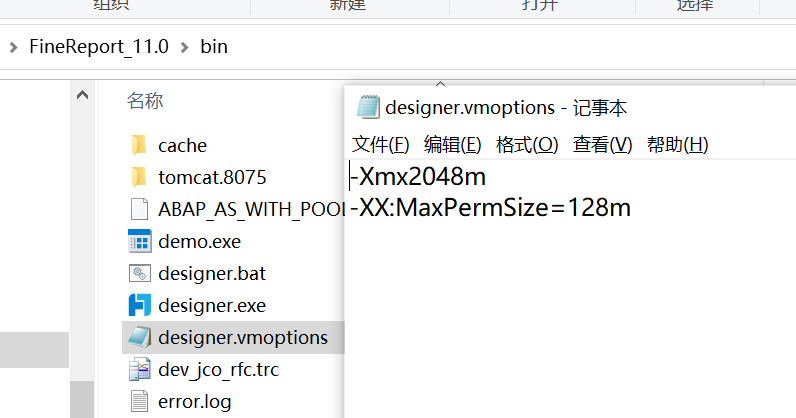Viewport: 796px width, 418px height.
Task: Expand chevron between FineReport_11.0 and bin
Action: (x=185, y=47)
